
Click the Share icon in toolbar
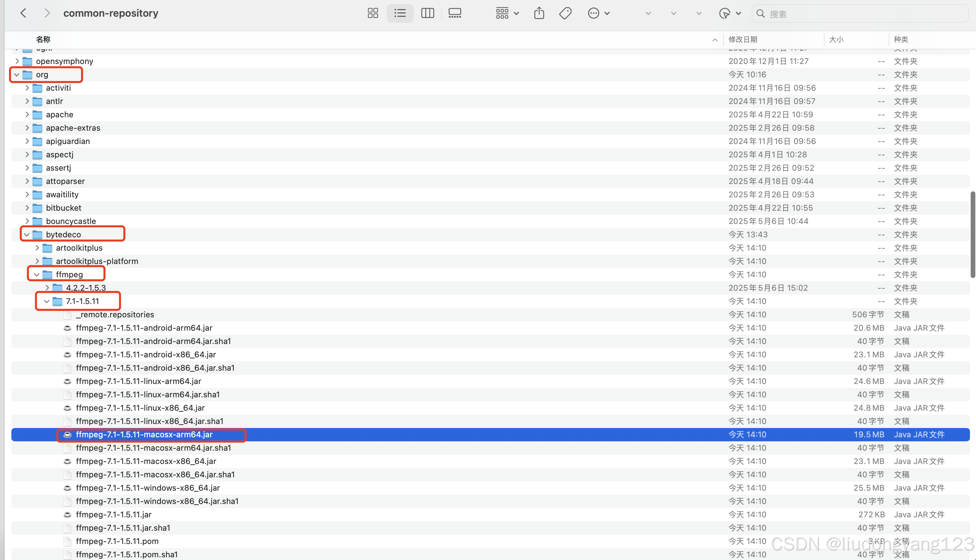point(539,13)
